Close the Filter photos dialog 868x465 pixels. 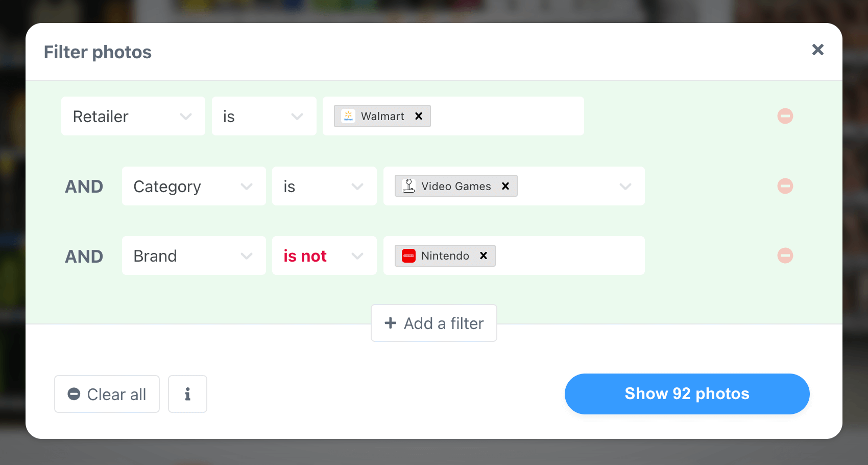817,50
